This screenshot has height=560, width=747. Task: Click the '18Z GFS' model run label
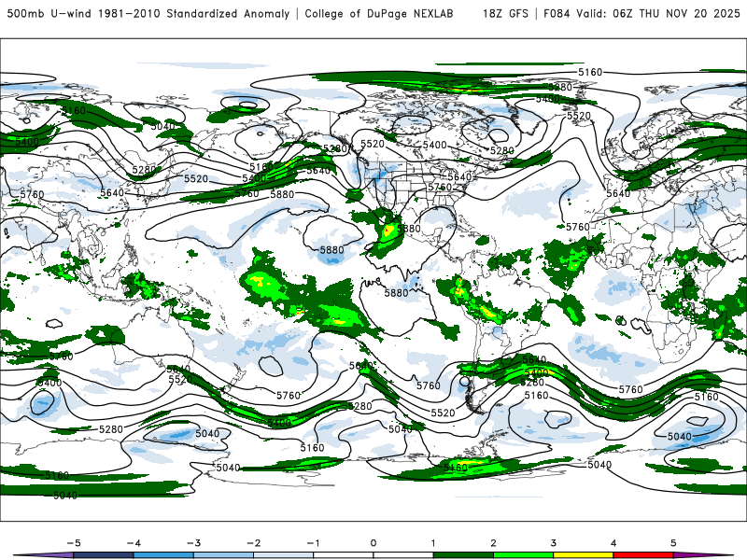tap(505, 13)
